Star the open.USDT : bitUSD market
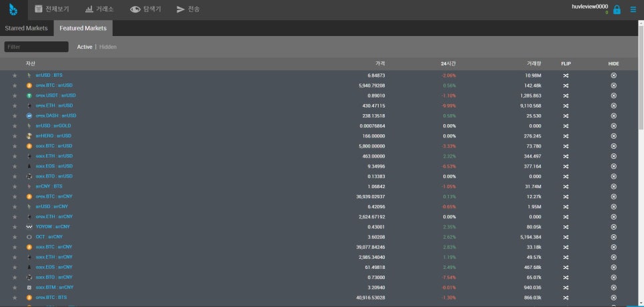 click(15, 95)
